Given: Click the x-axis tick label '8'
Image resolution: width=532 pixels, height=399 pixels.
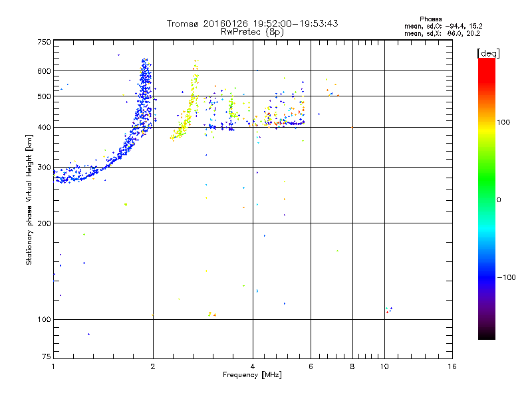Looking at the screenshot, I should coord(352,366).
